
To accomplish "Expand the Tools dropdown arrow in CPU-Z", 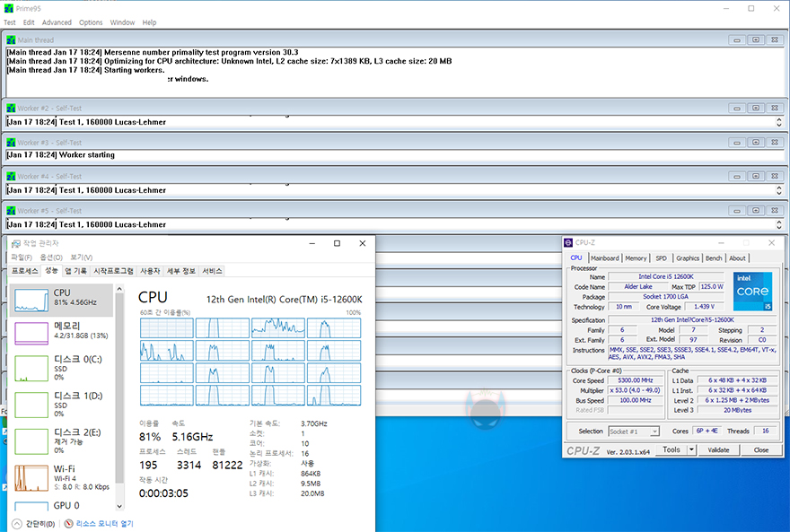I will [x=692, y=450].
